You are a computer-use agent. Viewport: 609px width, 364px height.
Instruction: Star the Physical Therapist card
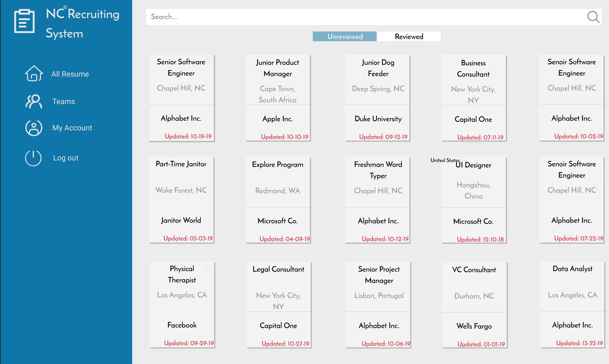[x=208, y=267]
